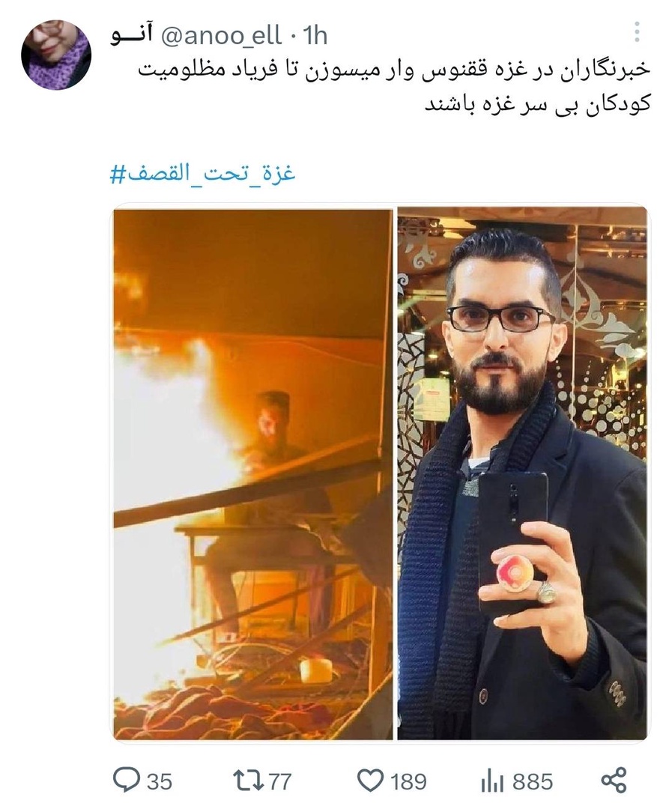Open the @anoo_ell handle link
The width and height of the screenshot is (672, 809).
(222, 36)
